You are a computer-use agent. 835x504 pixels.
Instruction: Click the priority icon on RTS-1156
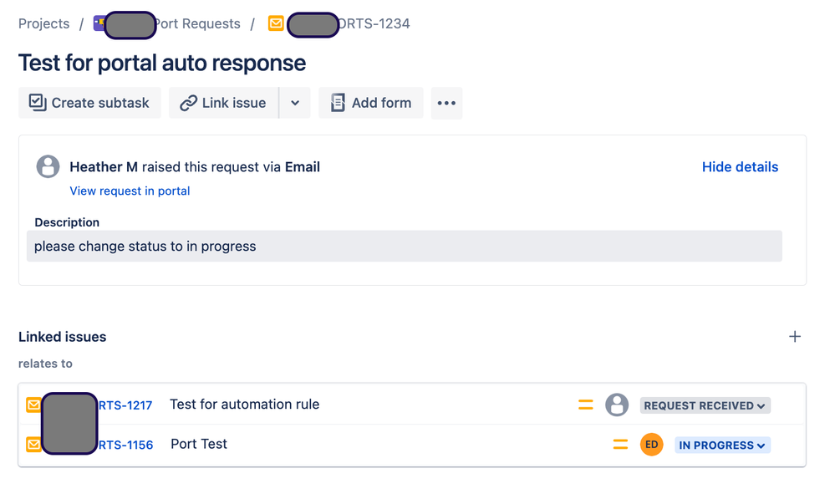(620, 444)
